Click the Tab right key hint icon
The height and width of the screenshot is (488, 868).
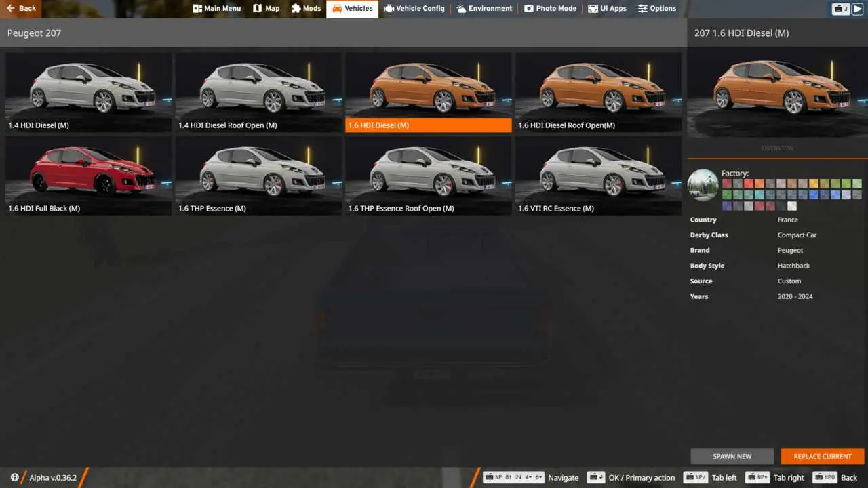coord(757,477)
